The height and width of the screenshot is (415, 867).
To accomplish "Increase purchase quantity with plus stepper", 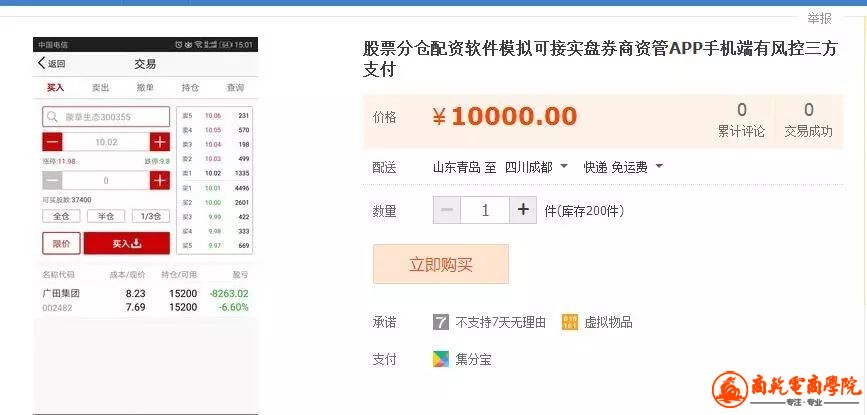I will [x=523, y=210].
